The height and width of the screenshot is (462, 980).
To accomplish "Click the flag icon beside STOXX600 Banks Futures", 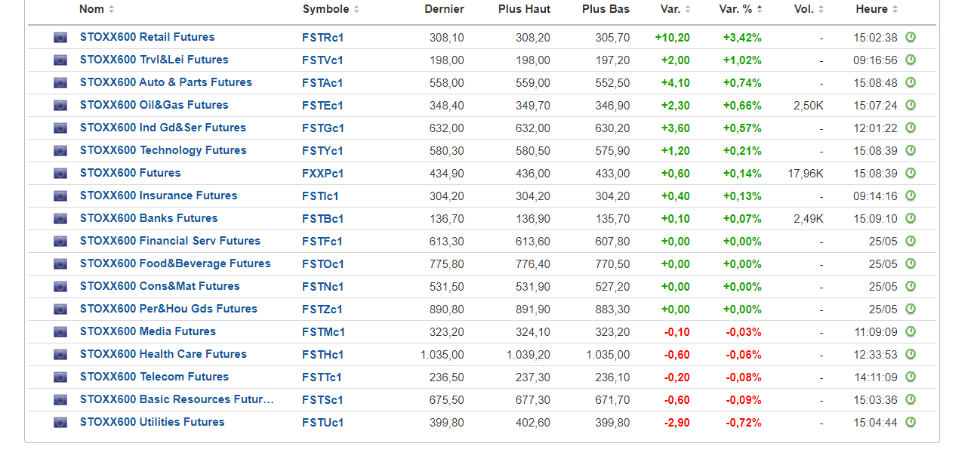I will (60, 219).
